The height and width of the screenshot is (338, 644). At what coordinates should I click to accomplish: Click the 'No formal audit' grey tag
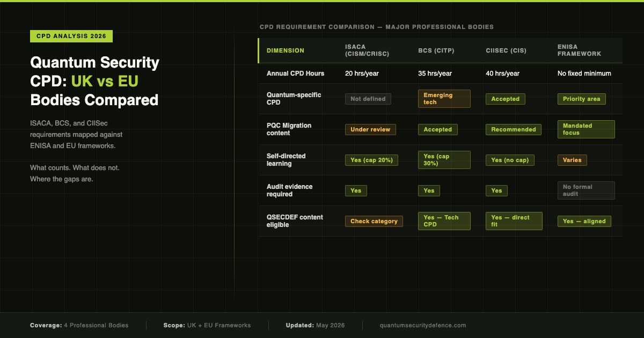586,190
